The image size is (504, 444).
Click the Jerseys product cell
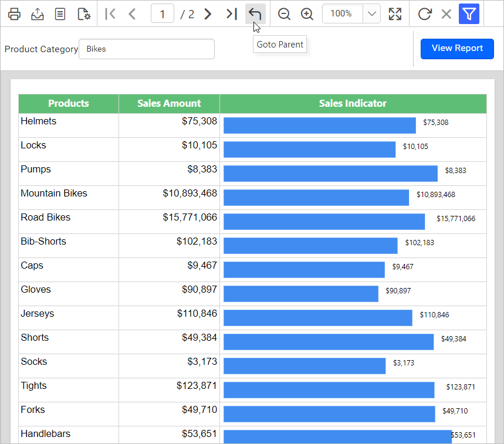(69, 318)
